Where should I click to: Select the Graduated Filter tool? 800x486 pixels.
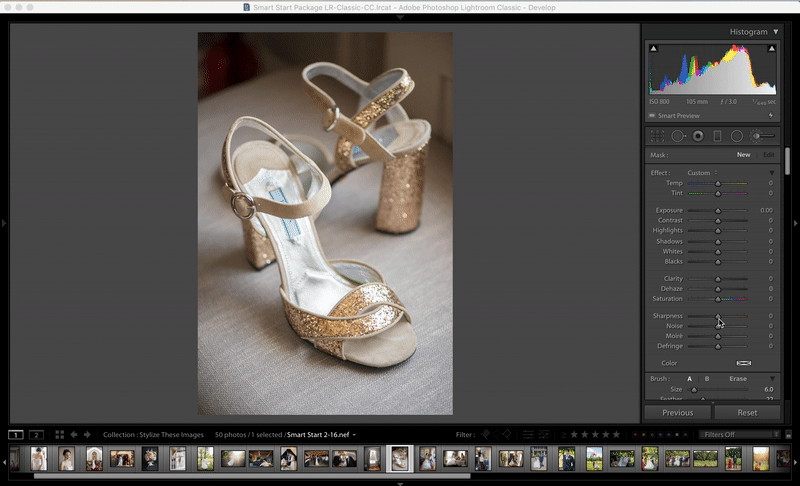(x=717, y=136)
